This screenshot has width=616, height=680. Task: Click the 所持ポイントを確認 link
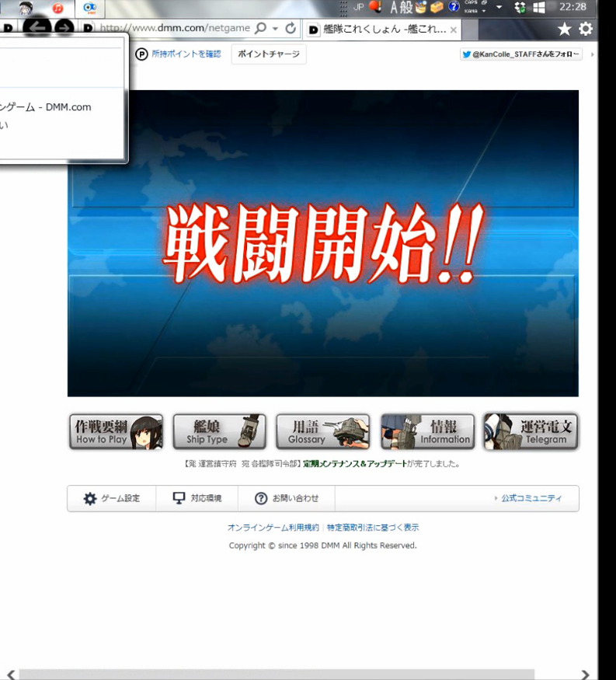click(x=186, y=54)
